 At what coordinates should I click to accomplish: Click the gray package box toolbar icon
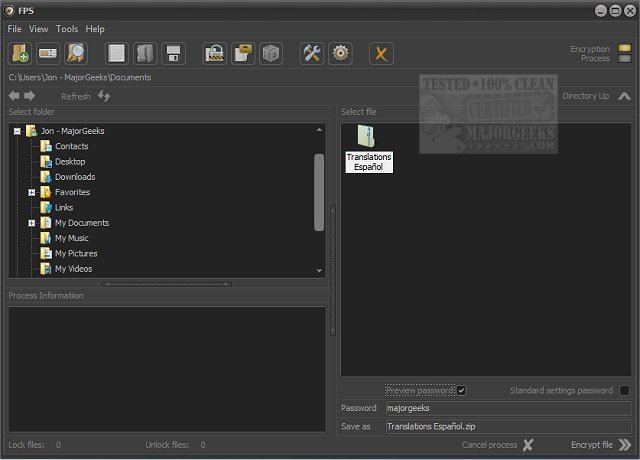point(270,53)
